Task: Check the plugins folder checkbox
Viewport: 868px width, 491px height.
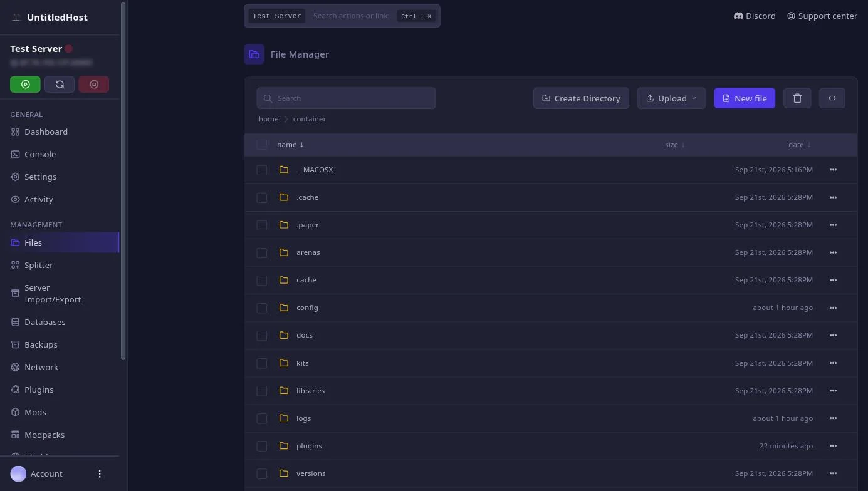Action: click(262, 446)
